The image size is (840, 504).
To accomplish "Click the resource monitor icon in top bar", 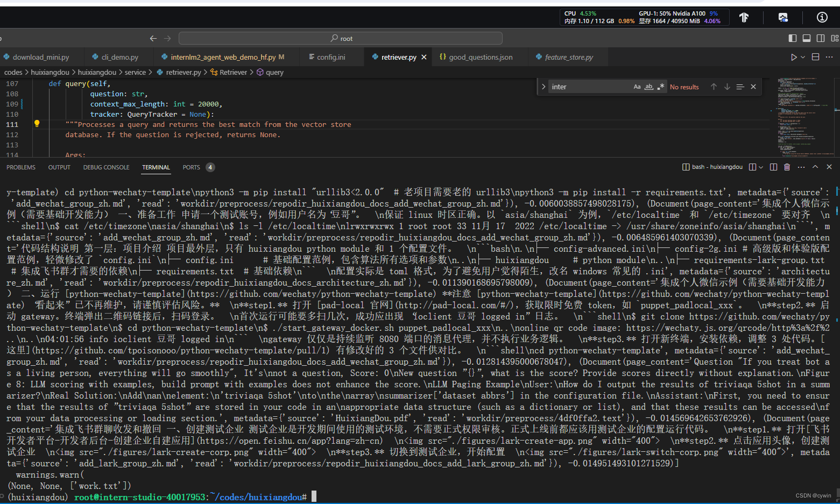I will [x=783, y=17].
